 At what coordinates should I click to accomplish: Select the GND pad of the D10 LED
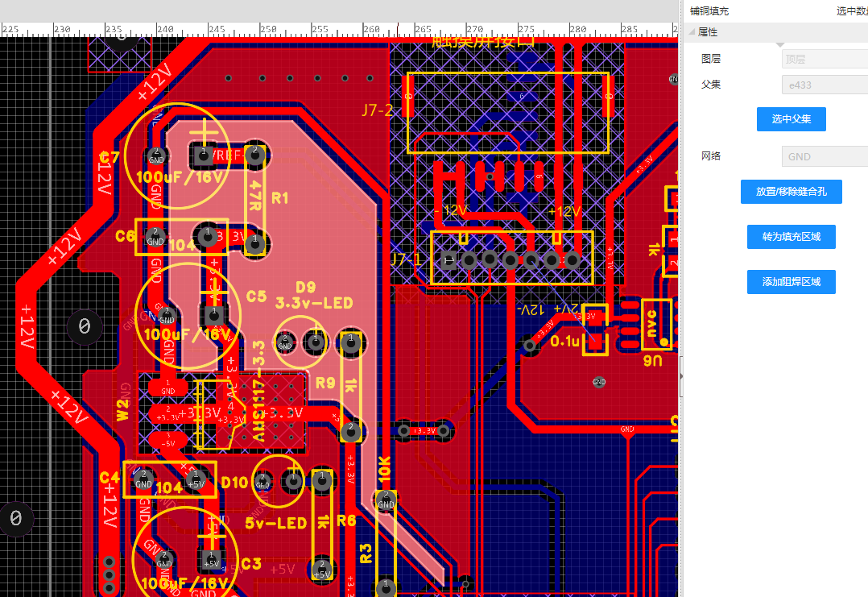(262, 483)
